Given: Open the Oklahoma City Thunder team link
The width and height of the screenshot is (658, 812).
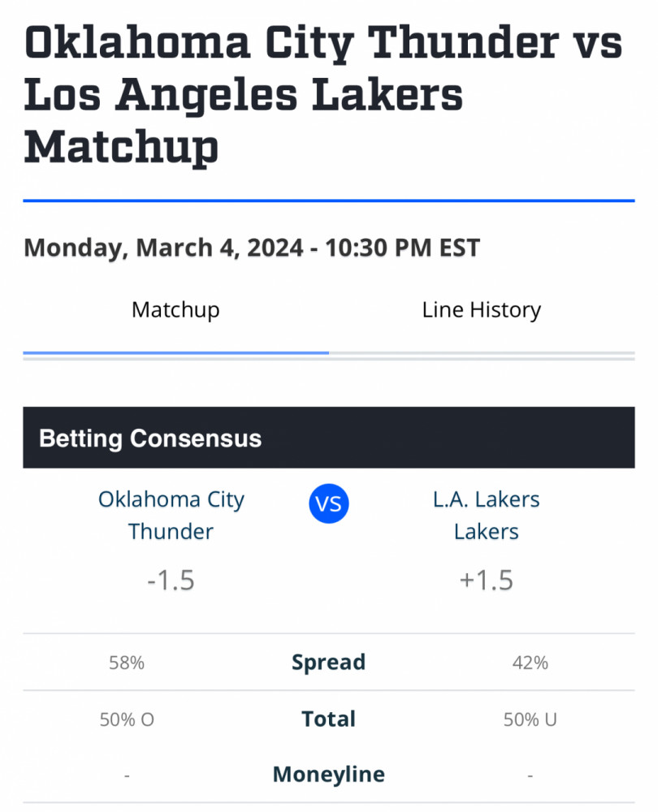Looking at the screenshot, I should (x=171, y=515).
